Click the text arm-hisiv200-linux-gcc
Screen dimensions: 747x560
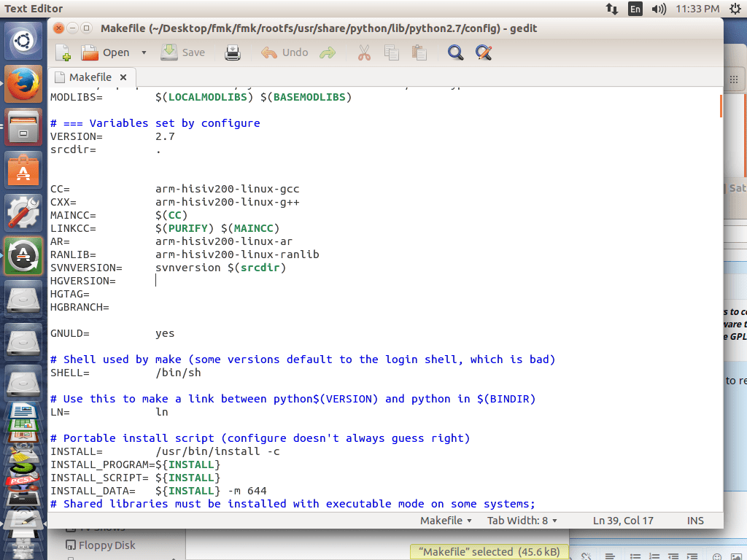[x=228, y=189]
